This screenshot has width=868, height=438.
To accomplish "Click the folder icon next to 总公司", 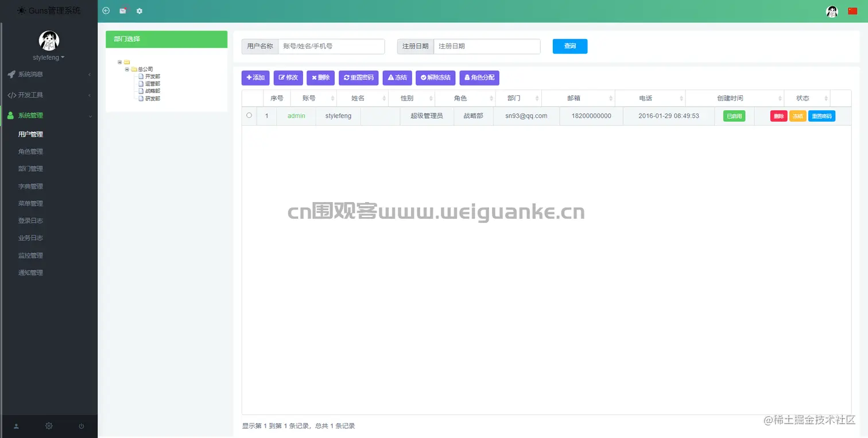I will point(134,69).
